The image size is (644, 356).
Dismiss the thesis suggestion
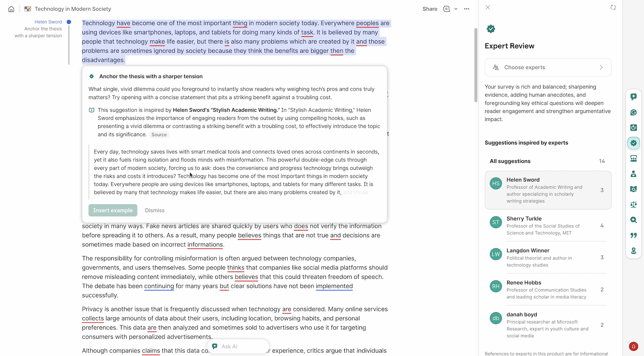(x=155, y=210)
